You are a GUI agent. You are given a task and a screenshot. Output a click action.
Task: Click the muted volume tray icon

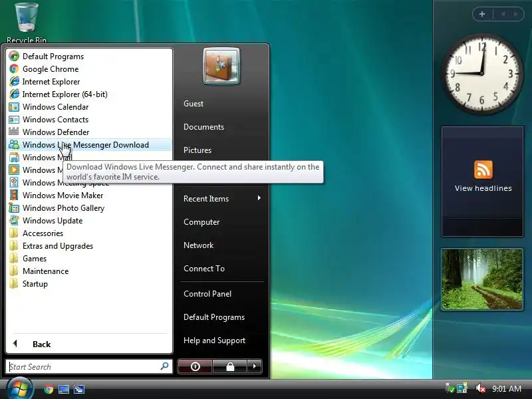click(480, 388)
